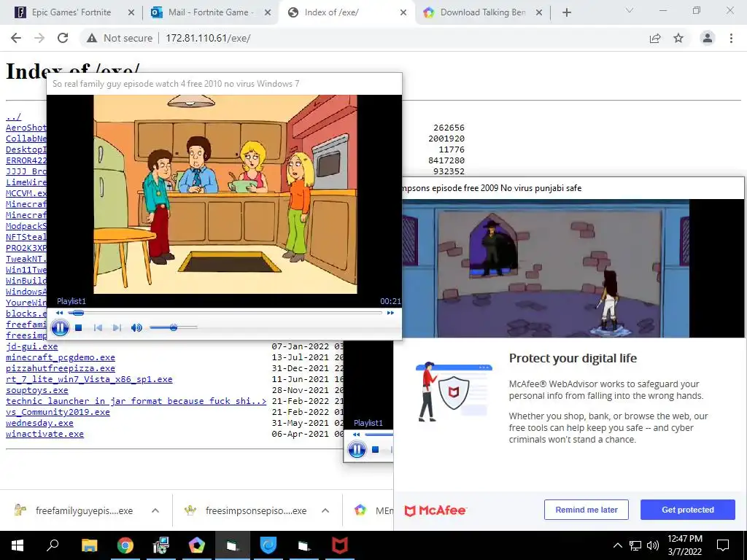Image resolution: width=747 pixels, height=560 pixels.
Task: Expand options for freesimpsonsepiso....exe download
Action: click(325, 510)
